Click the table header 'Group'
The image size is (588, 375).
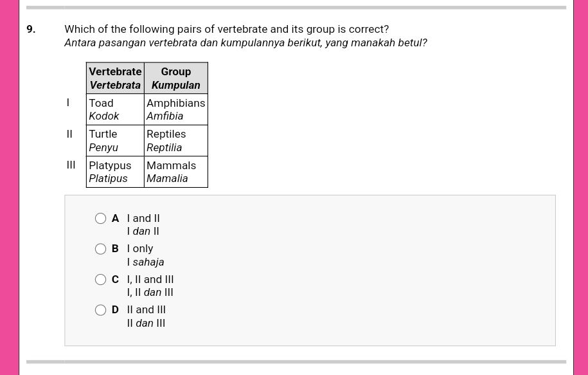click(175, 71)
